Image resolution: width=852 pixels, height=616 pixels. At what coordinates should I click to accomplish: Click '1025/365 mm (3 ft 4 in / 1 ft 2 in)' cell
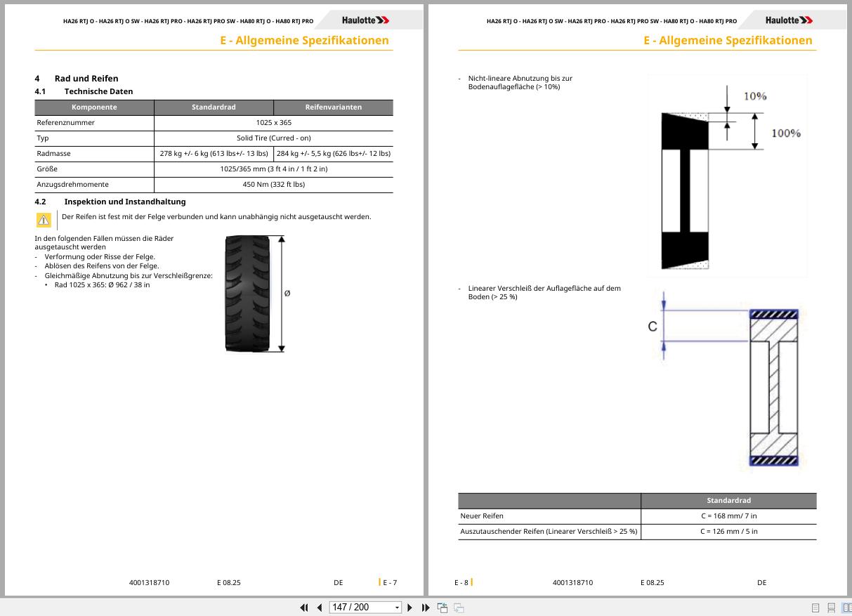[x=274, y=169]
